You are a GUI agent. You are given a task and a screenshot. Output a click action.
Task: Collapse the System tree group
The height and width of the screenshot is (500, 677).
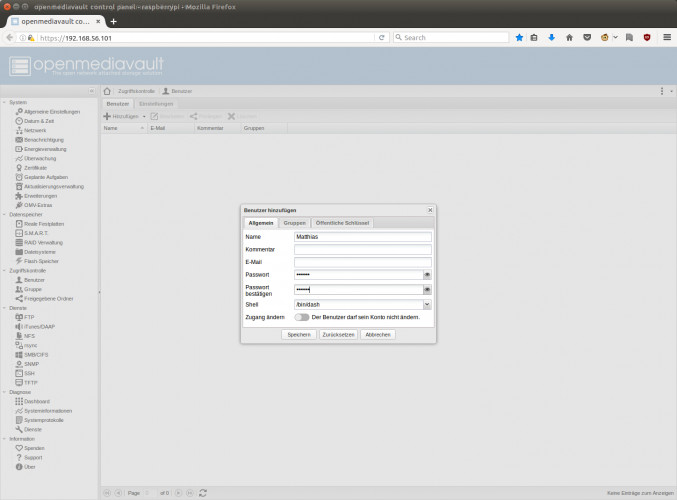point(4,102)
